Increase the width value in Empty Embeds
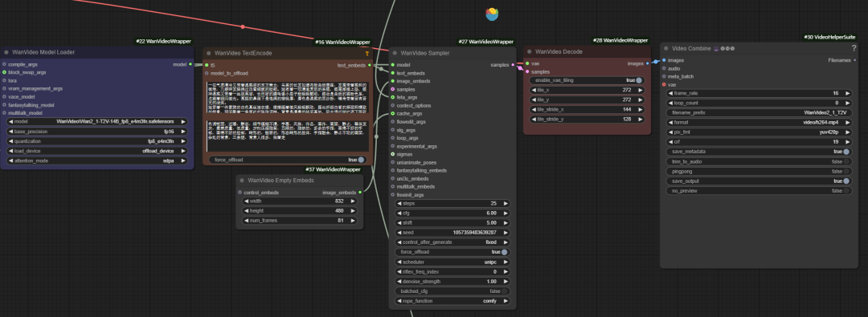868x317 pixels. [353, 201]
